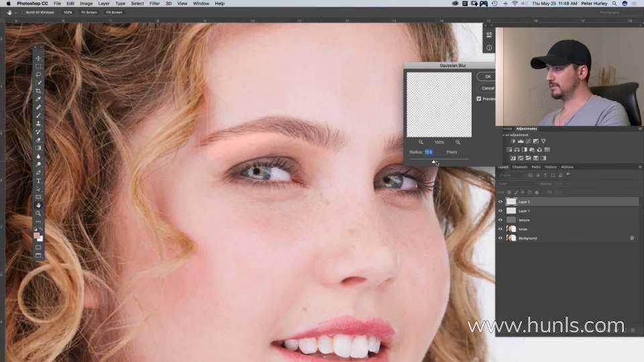Zoom in Gaussian Blur preview

(x=458, y=142)
